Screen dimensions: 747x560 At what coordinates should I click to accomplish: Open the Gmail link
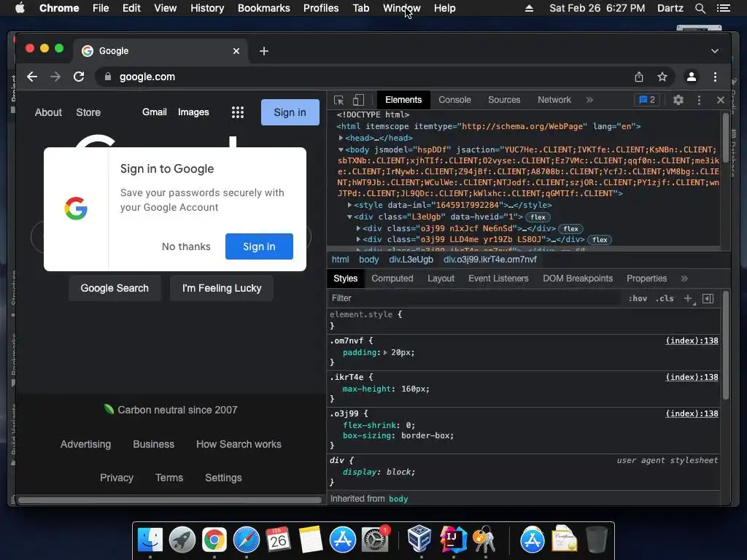(x=155, y=112)
